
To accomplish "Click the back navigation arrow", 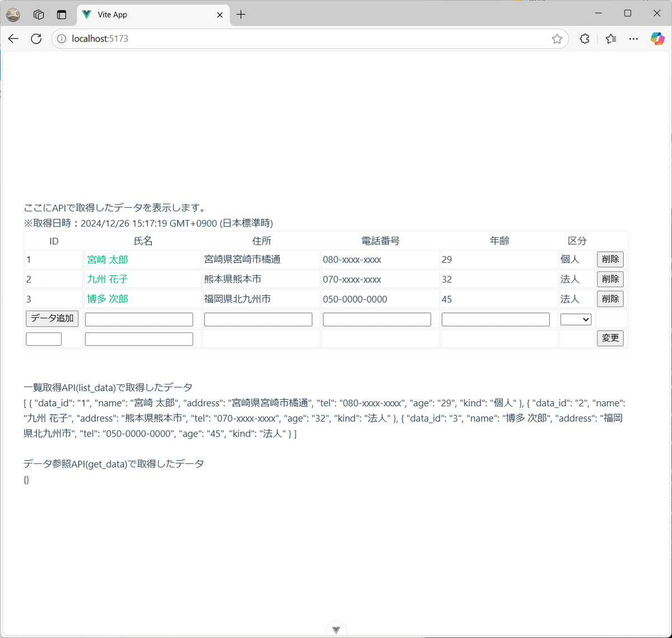I will tap(13, 39).
